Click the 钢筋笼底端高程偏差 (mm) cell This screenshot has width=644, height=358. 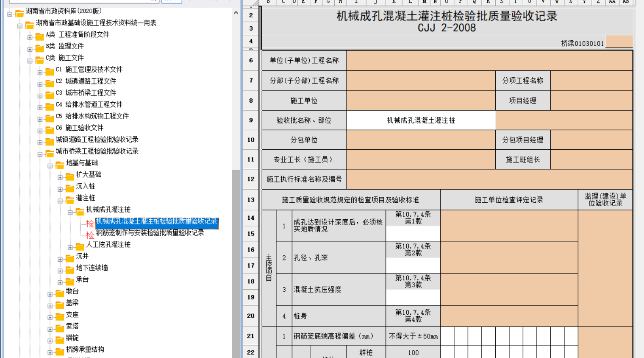click(x=339, y=336)
